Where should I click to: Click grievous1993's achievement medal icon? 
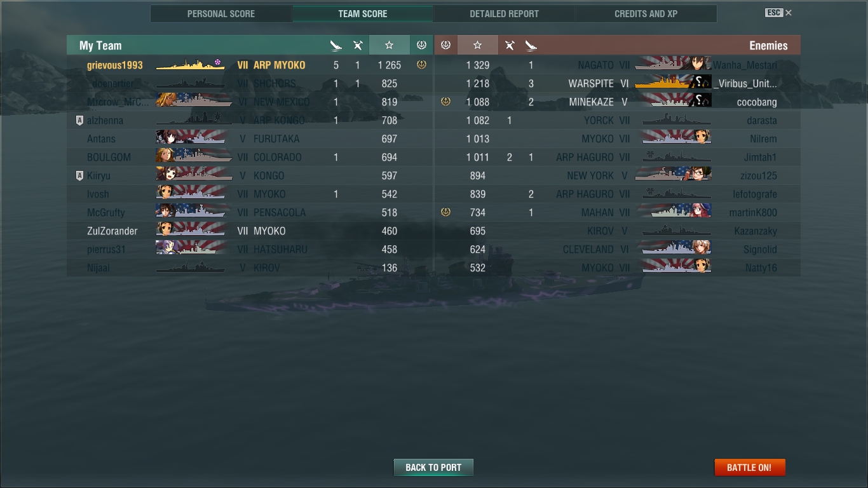click(421, 65)
